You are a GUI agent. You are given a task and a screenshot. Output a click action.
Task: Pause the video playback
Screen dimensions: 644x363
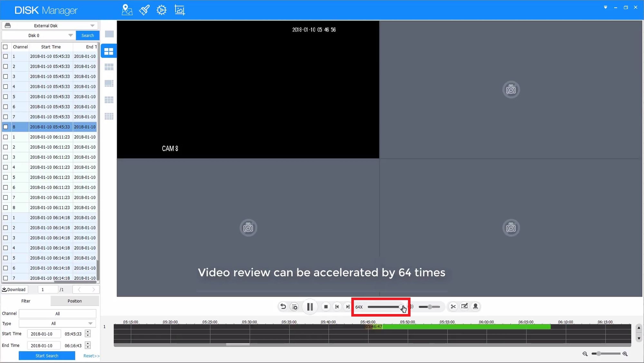310,307
